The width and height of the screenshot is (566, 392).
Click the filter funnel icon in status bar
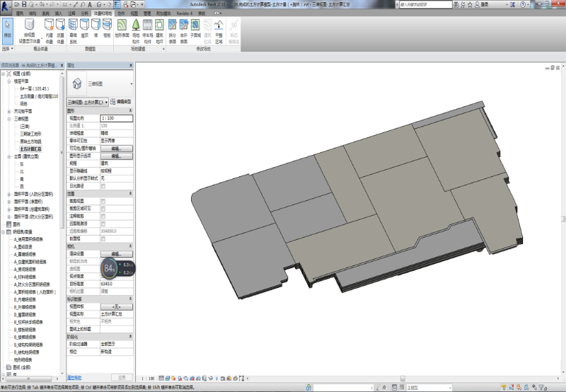click(541, 388)
